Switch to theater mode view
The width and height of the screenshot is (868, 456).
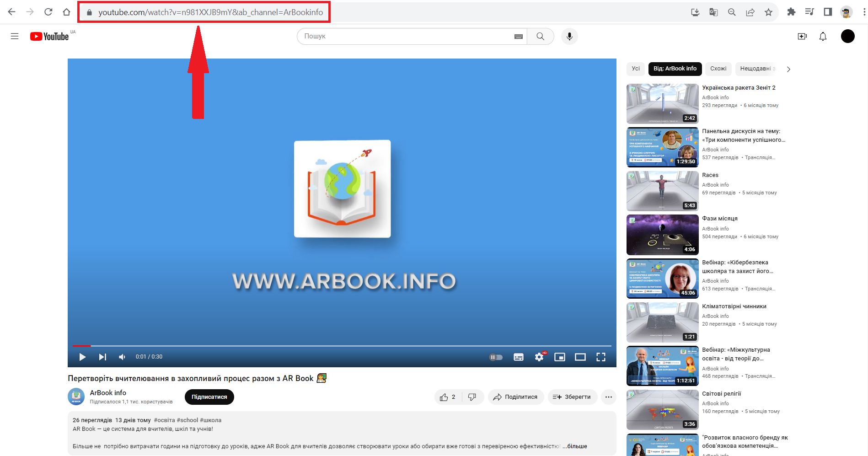coord(580,357)
